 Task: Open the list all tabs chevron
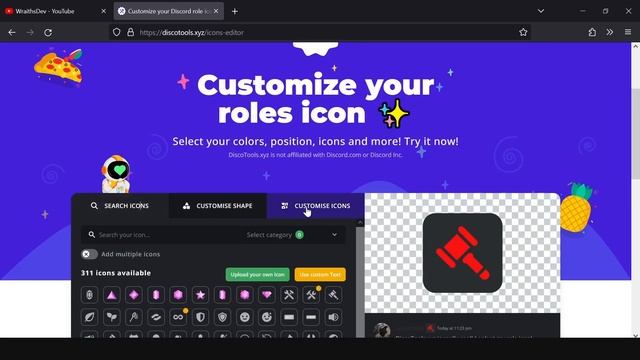541,11
